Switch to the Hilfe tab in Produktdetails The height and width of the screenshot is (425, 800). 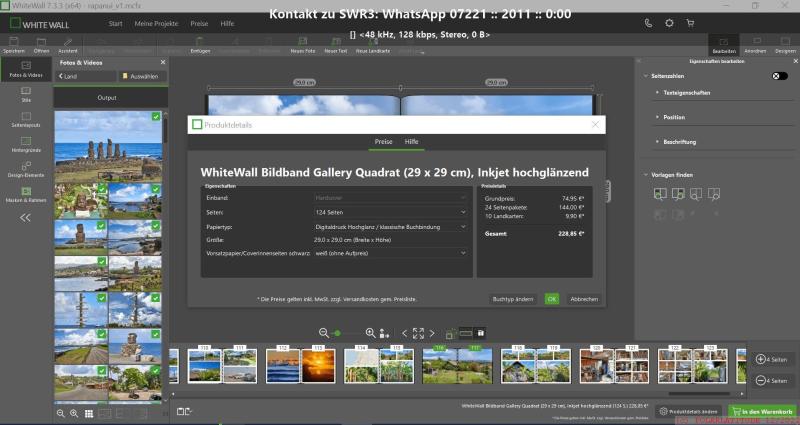pyautogui.click(x=411, y=142)
